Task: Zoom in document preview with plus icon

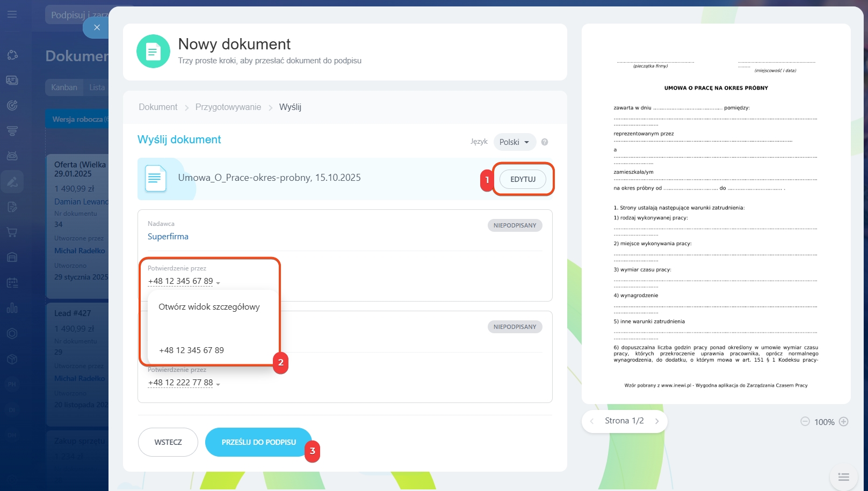Action: click(x=844, y=422)
